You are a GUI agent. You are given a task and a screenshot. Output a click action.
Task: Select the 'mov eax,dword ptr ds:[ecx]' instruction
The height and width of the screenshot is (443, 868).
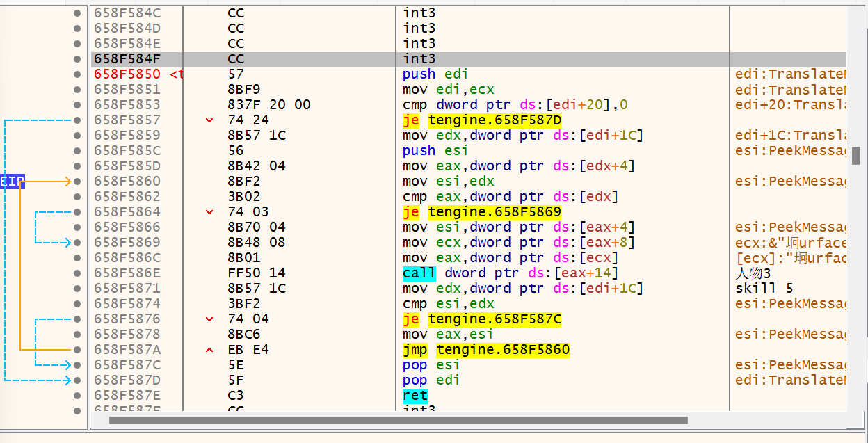tap(511, 258)
